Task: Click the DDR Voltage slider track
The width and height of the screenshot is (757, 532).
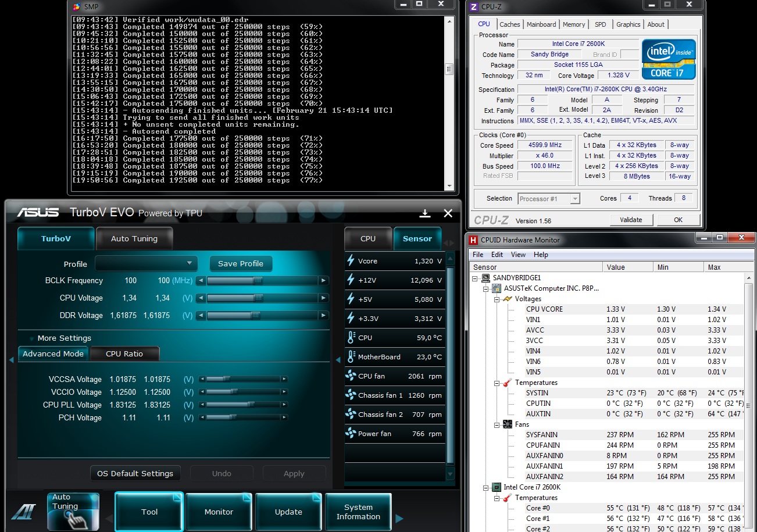Action: [263, 316]
